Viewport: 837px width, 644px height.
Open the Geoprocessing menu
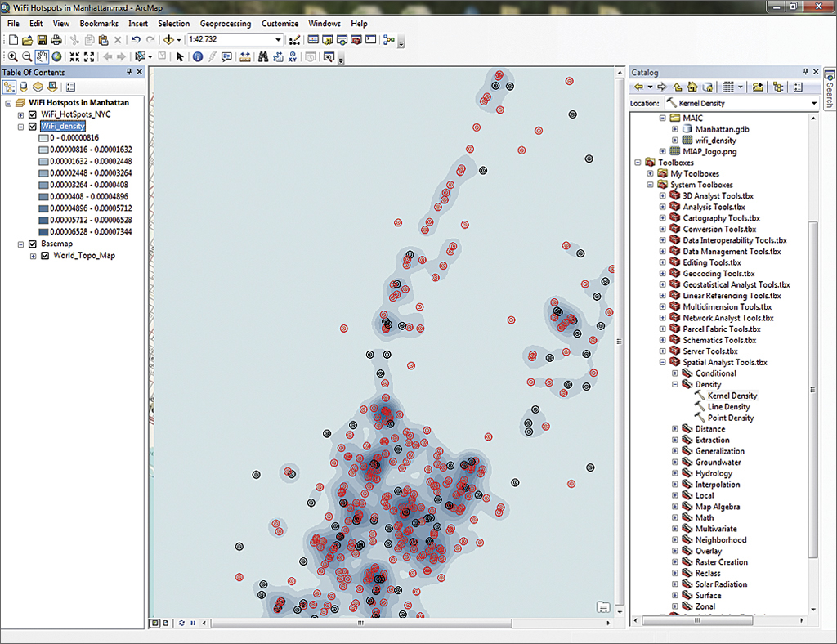click(x=226, y=24)
